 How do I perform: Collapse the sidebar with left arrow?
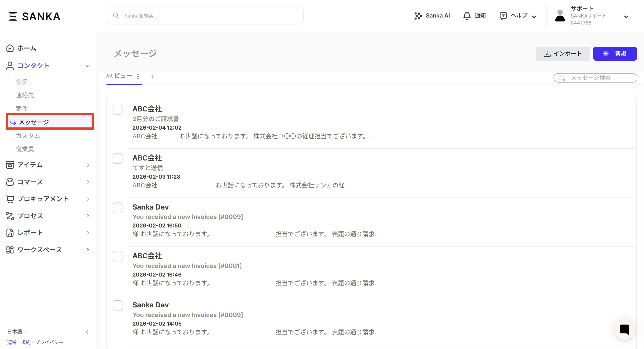pyautogui.click(x=87, y=332)
